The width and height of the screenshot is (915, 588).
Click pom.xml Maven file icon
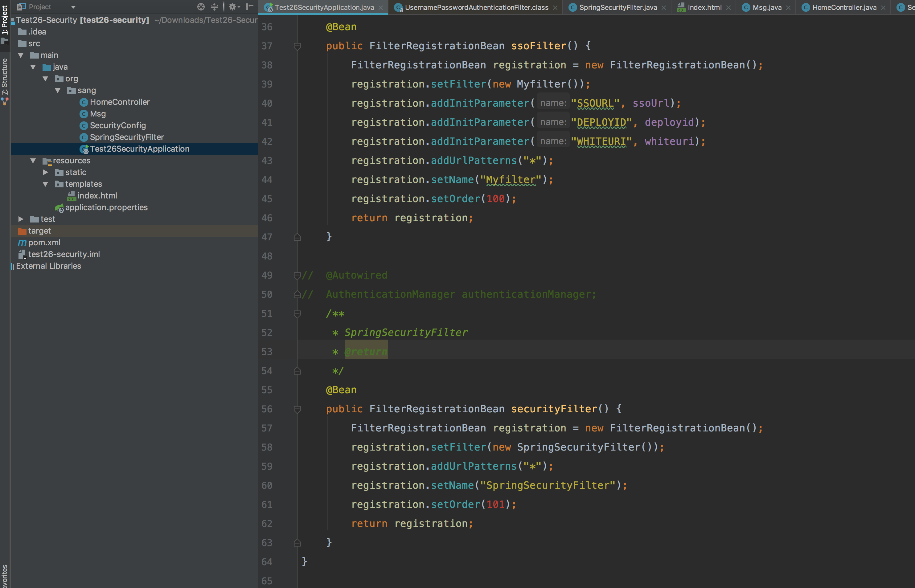pos(22,243)
